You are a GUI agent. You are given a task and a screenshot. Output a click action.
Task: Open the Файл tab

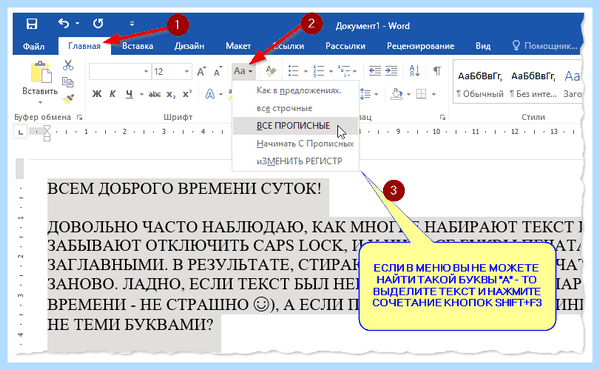coord(33,46)
